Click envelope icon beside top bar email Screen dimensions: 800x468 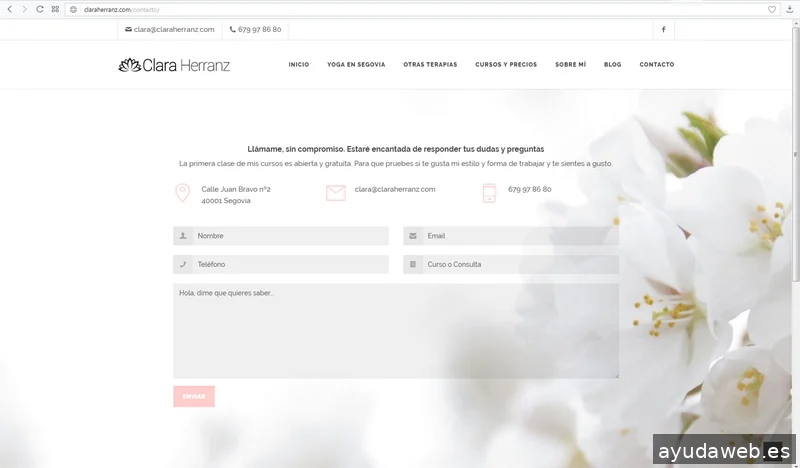(x=128, y=30)
